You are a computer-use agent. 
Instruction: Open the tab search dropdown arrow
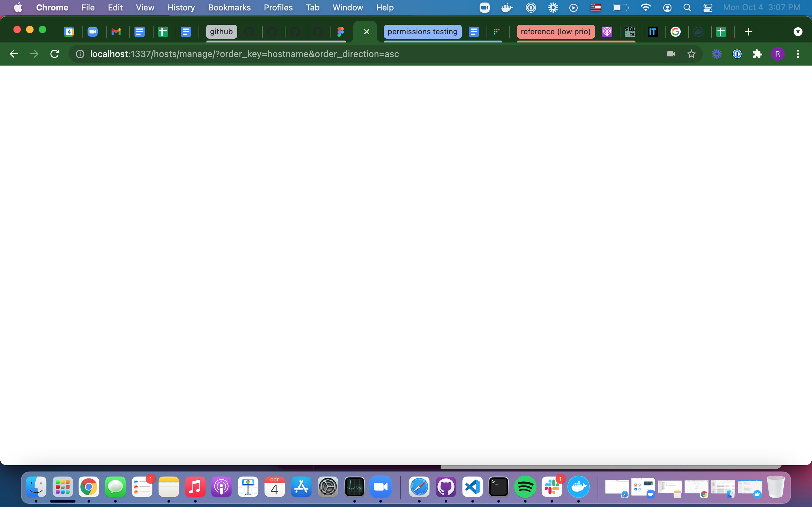click(798, 32)
